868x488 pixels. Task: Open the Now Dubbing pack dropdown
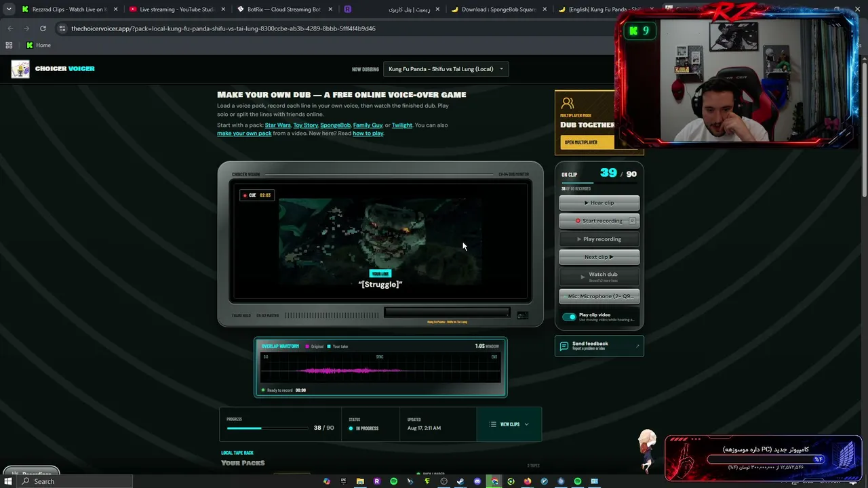point(446,69)
